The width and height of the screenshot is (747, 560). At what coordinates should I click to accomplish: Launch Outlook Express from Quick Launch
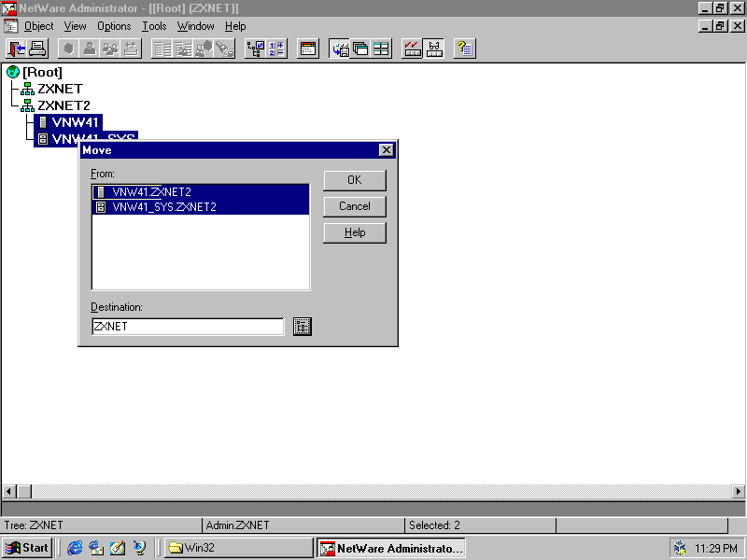point(96,548)
